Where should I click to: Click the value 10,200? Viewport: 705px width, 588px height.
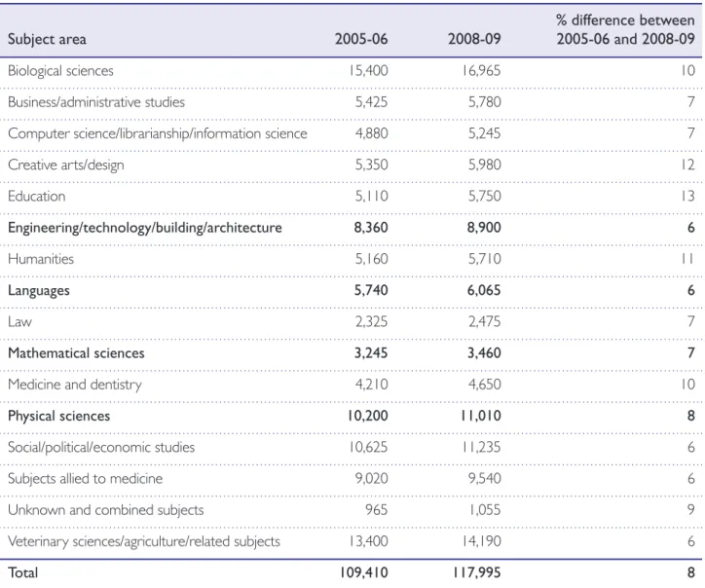coord(367,416)
